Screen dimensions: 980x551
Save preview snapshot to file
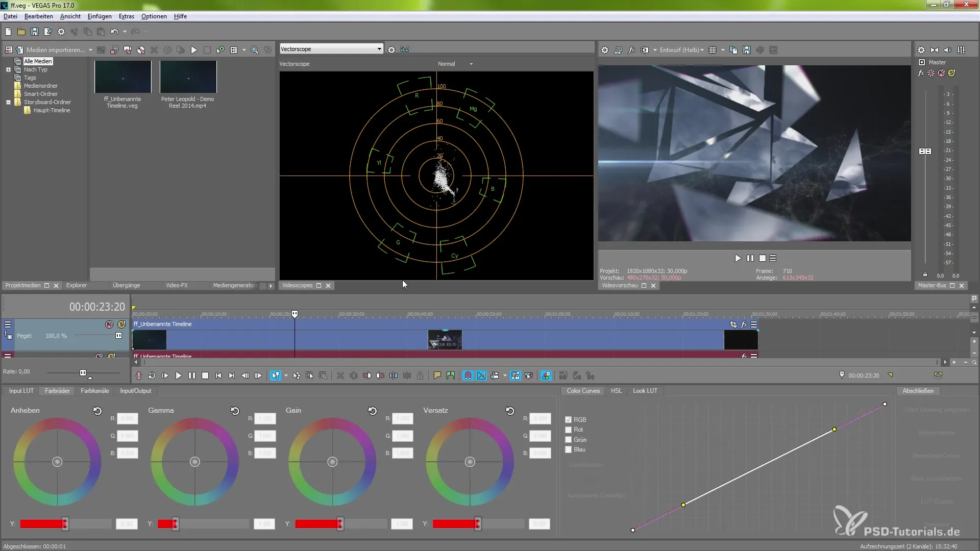coord(747,50)
